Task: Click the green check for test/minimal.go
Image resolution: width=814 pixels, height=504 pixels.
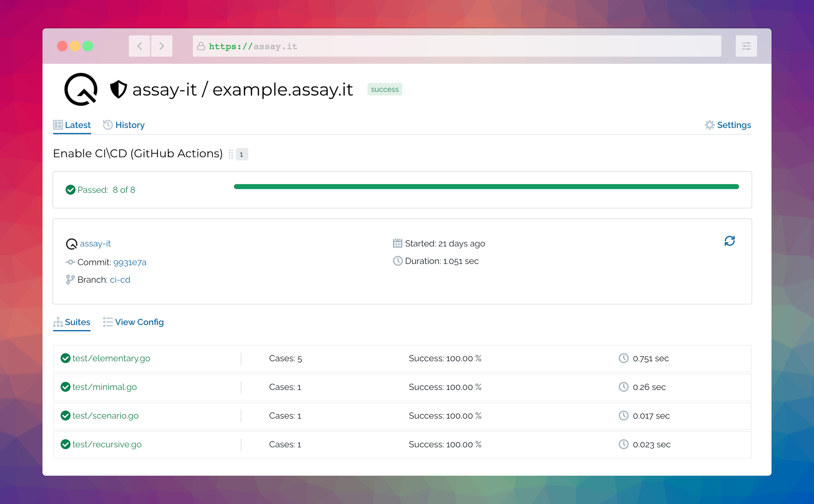Action: (x=65, y=387)
